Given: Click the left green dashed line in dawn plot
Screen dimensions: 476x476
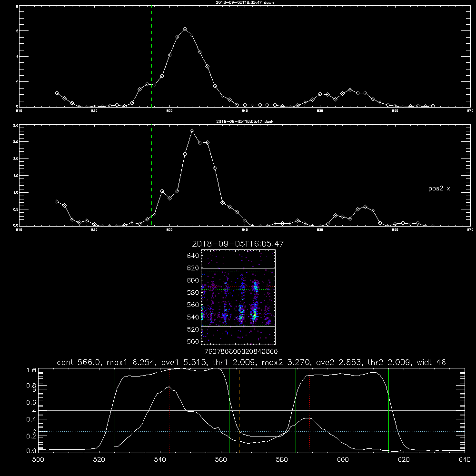Looking at the screenshot, I should click(151, 57).
